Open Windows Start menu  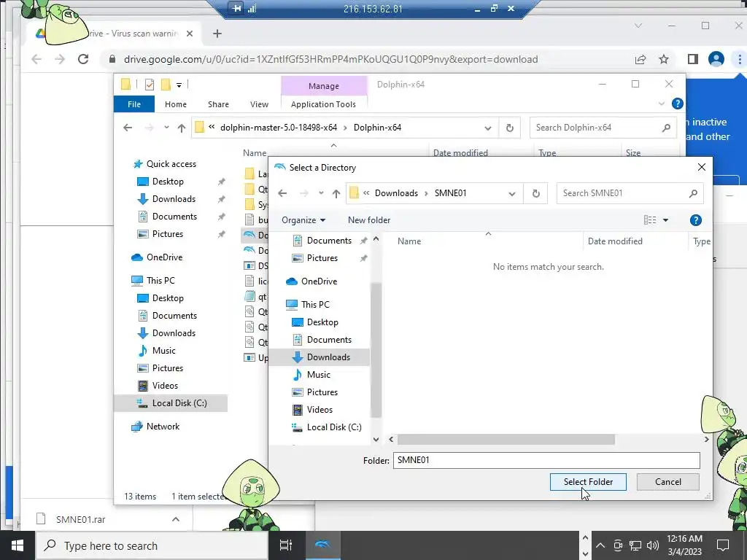click(x=18, y=545)
